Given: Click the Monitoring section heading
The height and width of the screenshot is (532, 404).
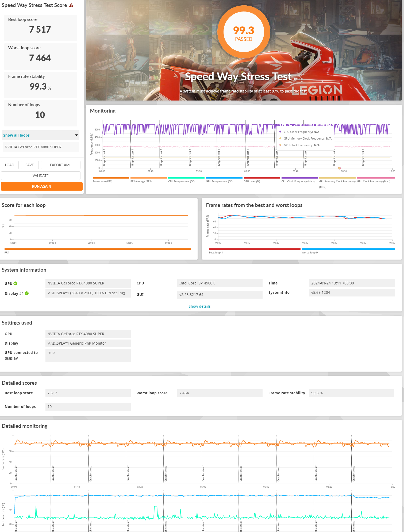Looking at the screenshot, I should click(x=103, y=111).
